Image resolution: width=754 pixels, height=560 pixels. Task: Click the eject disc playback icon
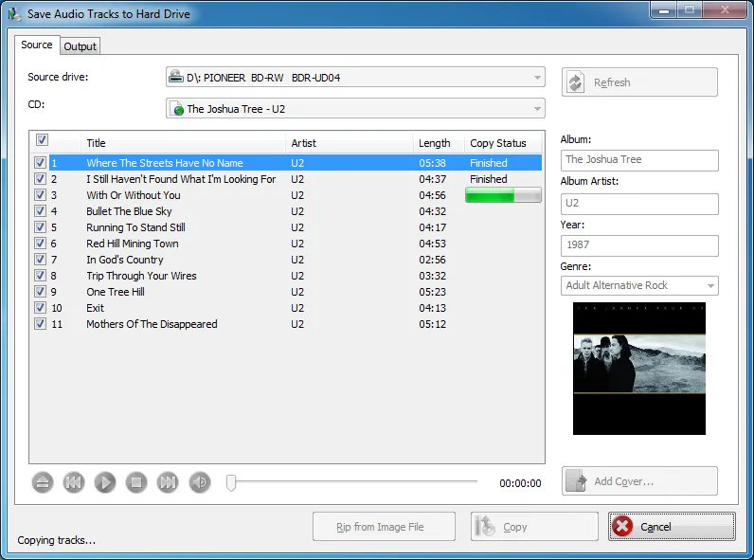(x=43, y=482)
